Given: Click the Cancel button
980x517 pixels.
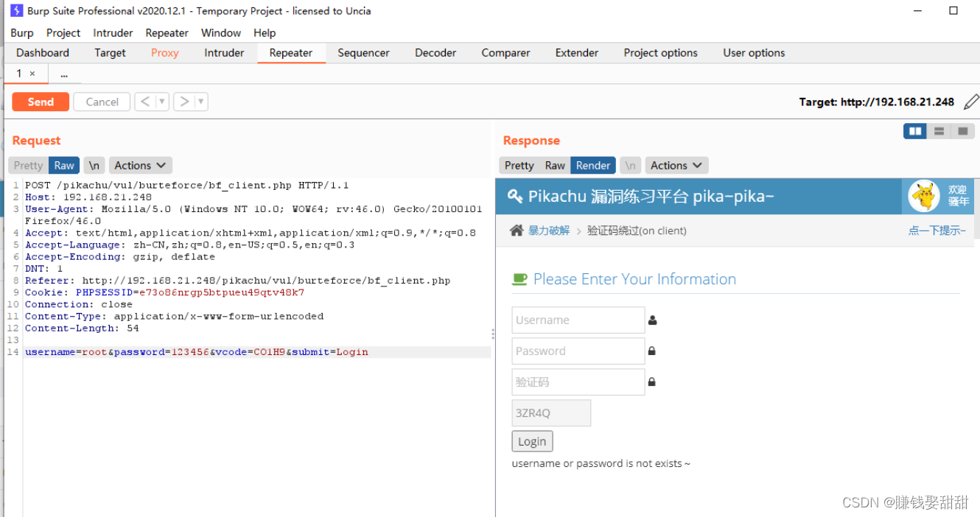Looking at the screenshot, I should pos(102,102).
